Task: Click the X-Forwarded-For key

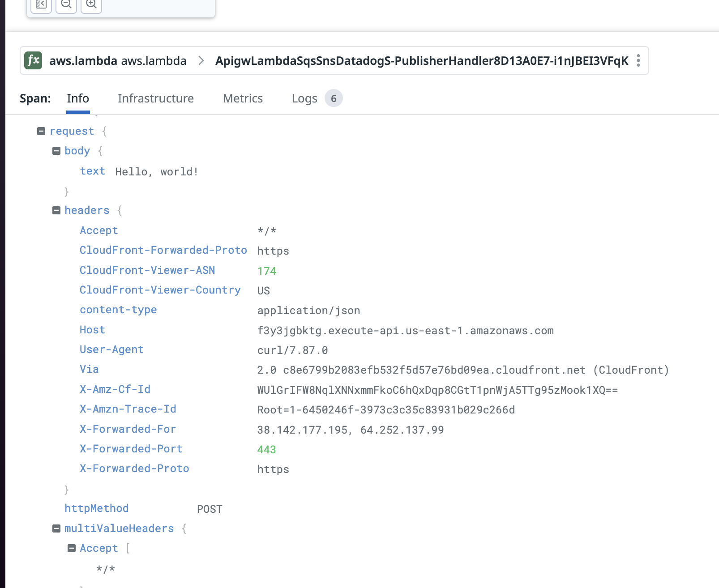Action: coord(128,429)
